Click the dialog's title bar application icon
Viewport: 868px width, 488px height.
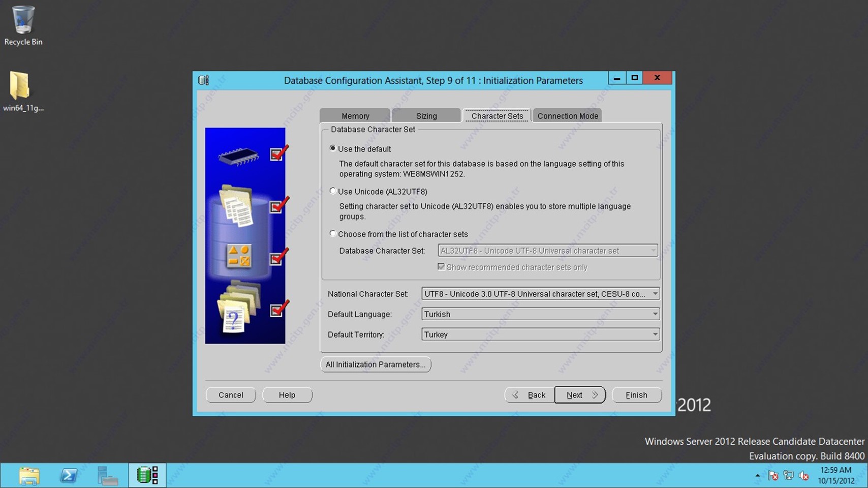(x=203, y=80)
